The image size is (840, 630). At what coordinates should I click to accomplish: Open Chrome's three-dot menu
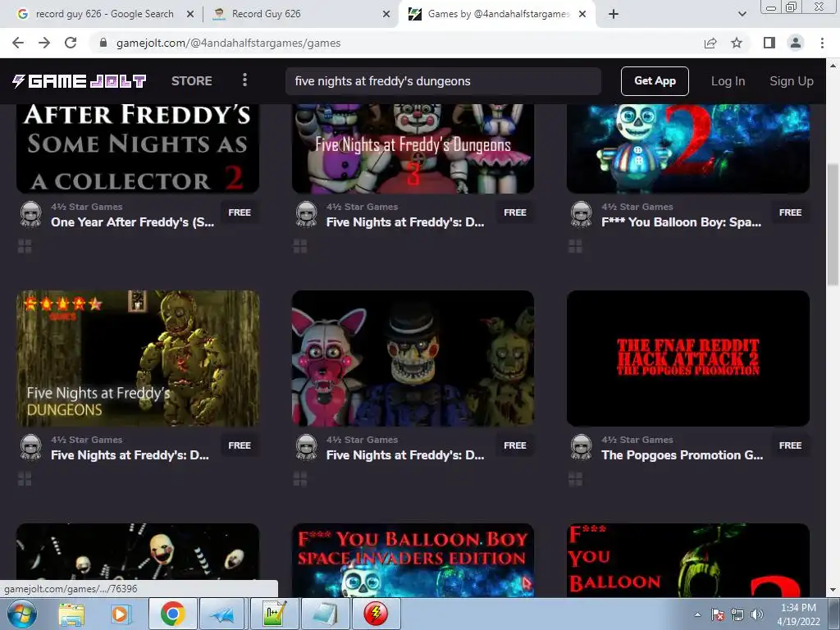(822, 43)
